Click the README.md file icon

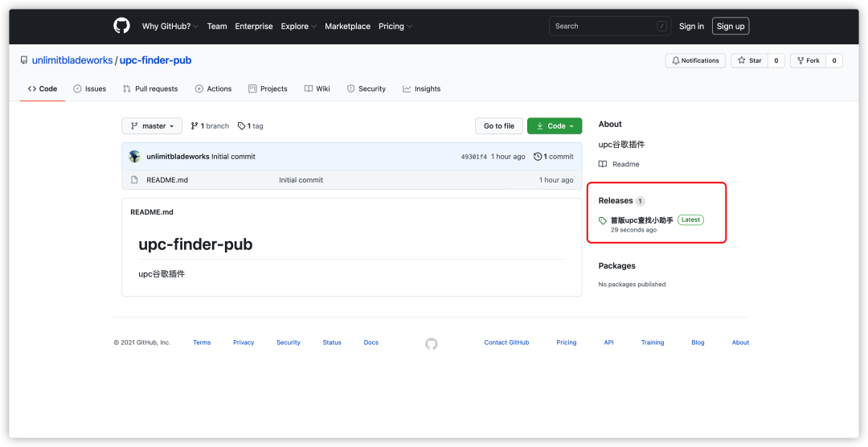[134, 180]
